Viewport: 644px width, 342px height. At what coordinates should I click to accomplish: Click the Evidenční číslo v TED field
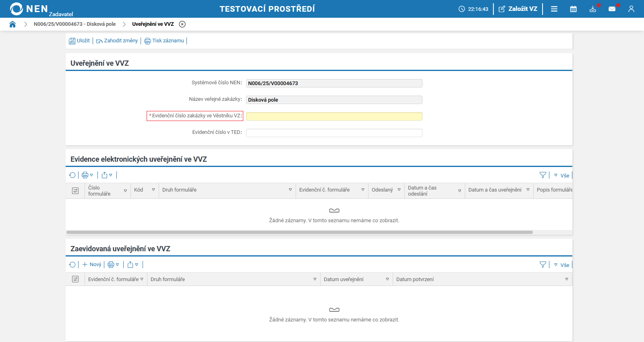[334, 133]
